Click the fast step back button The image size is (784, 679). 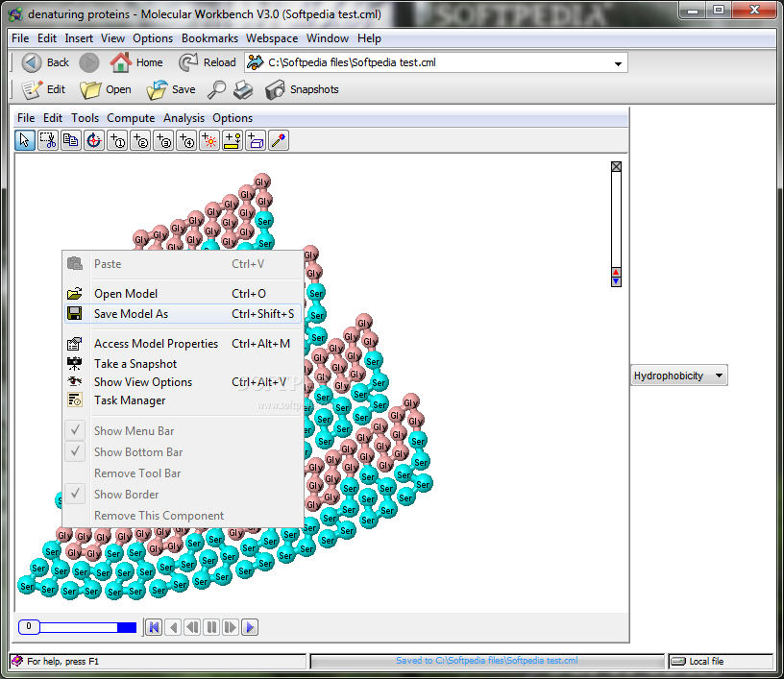click(x=192, y=627)
